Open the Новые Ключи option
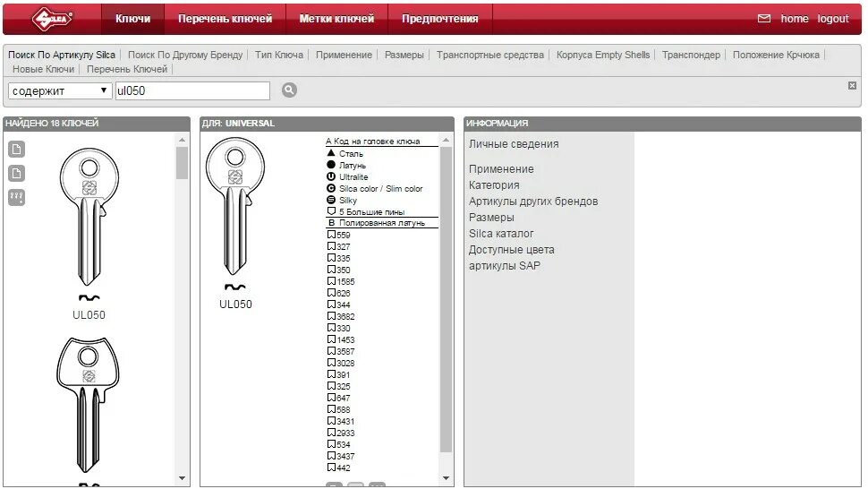The height and width of the screenshot is (489, 868). (x=43, y=69)
